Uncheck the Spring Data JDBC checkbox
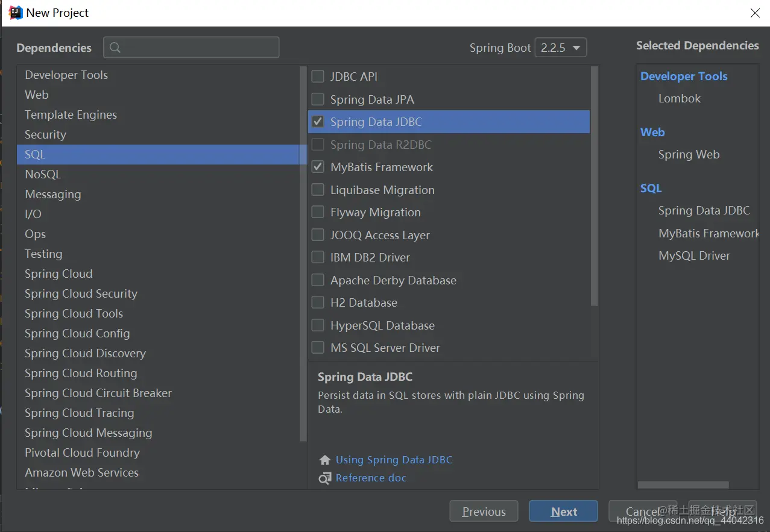The image size is (770, 532). coord(318,122)
